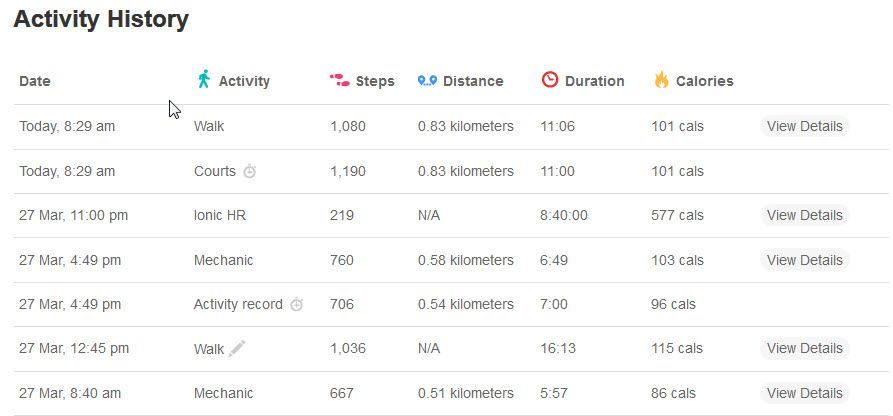Click the pink footprints Steps icon

[339, 80]
